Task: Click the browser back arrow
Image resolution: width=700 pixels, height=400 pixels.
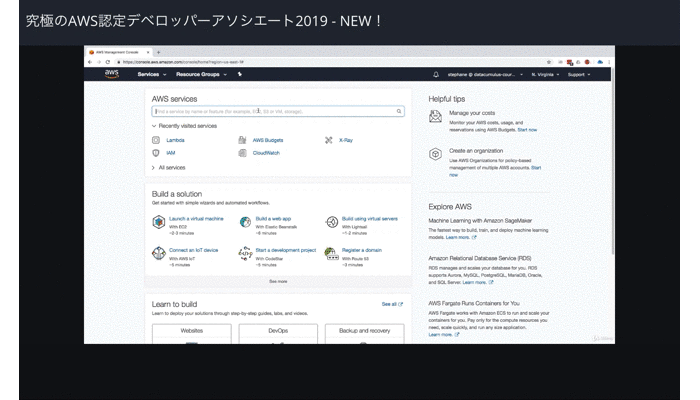Action: [90, 62]
